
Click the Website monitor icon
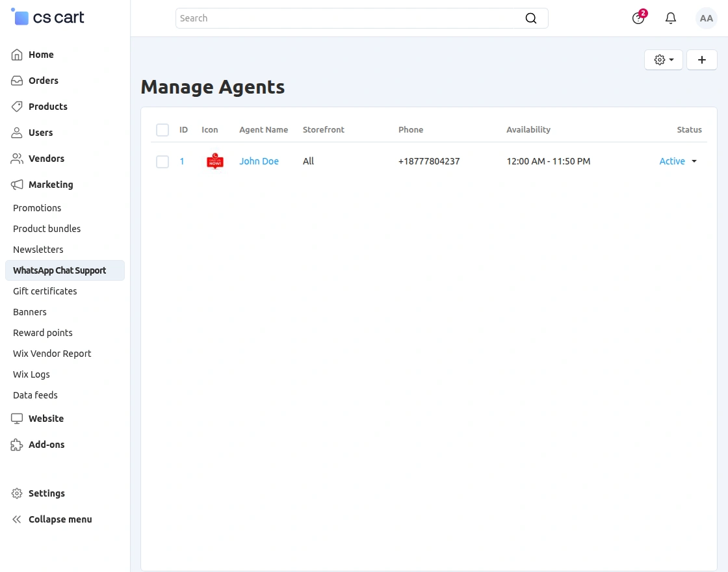click(x=17, y=419)
